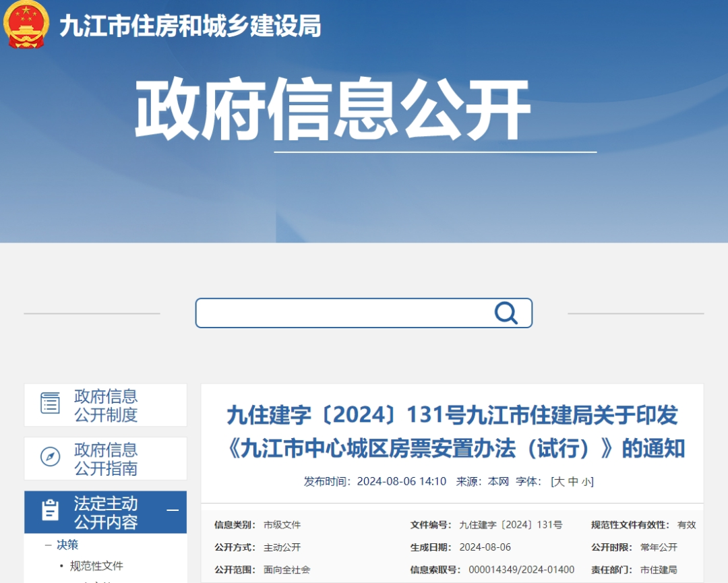This screenshot has width=728, height=583.
Task: Click the search magnifier icon
Action: 506,313
